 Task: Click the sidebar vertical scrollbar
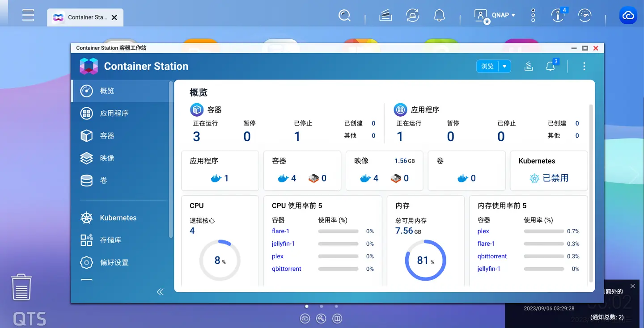click(171, 159)
